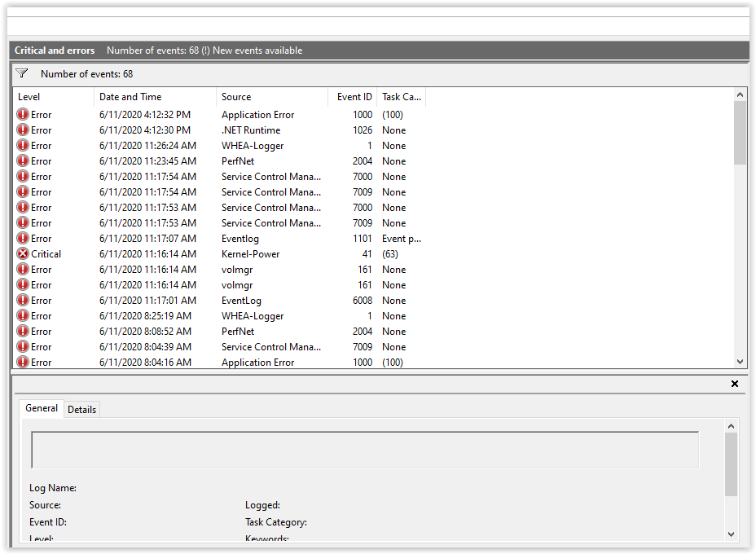Click event list scroll up arrow
The image size is (756, 554).
[x=740, y=95]
